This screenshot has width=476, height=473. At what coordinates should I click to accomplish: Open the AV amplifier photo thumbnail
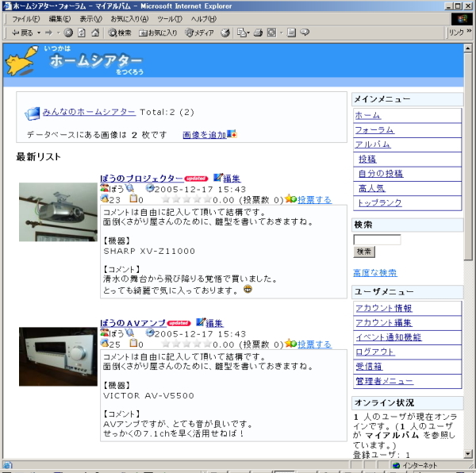coord(58,356)
